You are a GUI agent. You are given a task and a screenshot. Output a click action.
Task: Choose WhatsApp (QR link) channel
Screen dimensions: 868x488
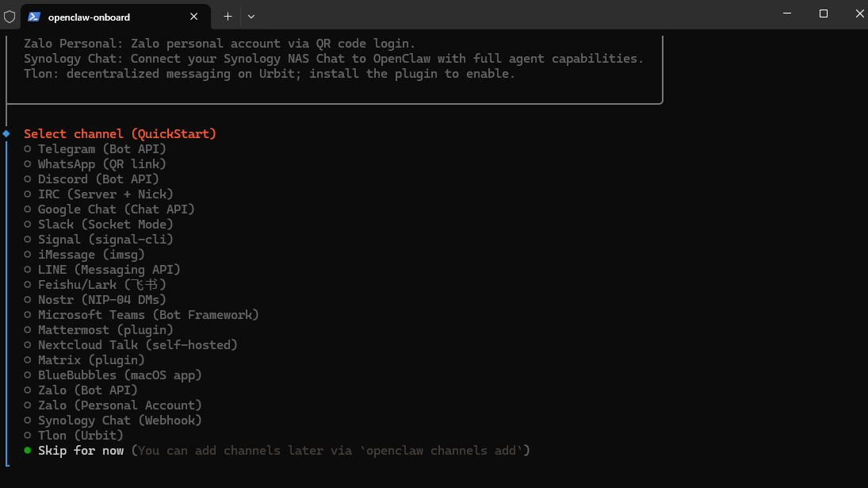click(x=101, y=164)
